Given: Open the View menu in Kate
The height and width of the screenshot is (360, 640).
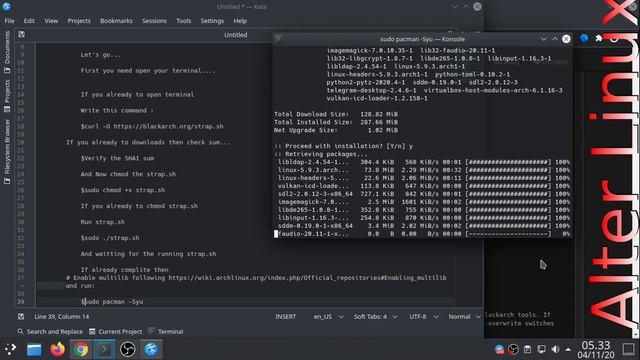Looking at the screenshot, I should 51,21.
